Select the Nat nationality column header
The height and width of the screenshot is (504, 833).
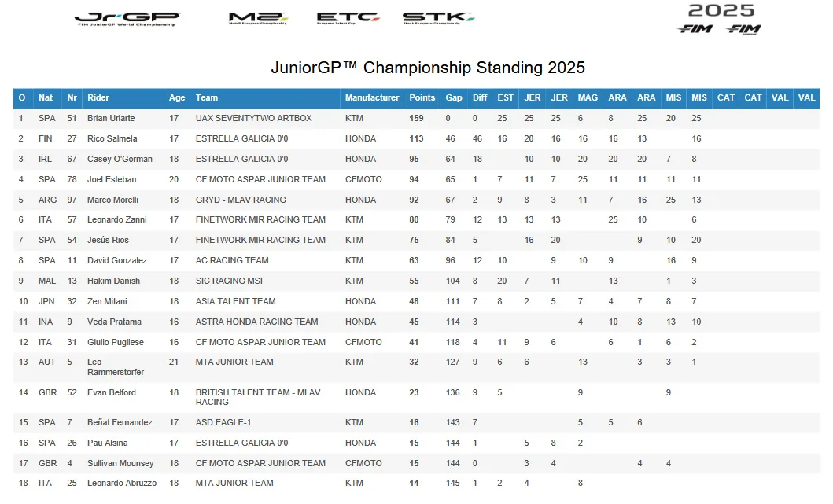(46, 98)
